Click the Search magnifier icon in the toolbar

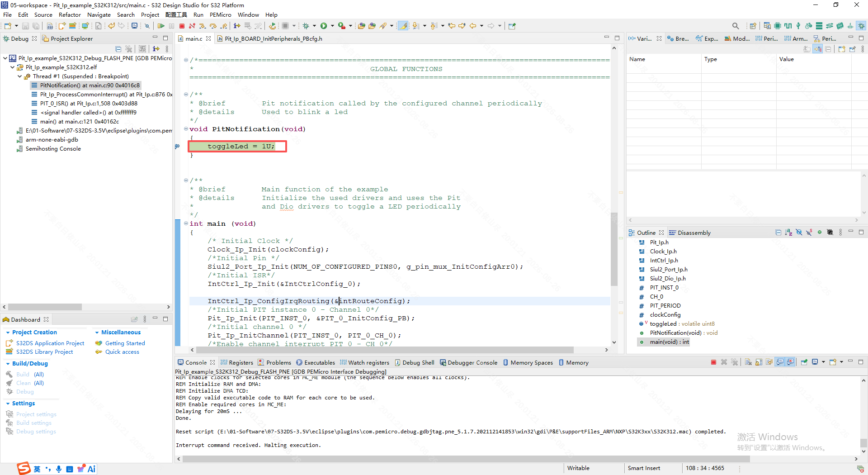(736, 26)
